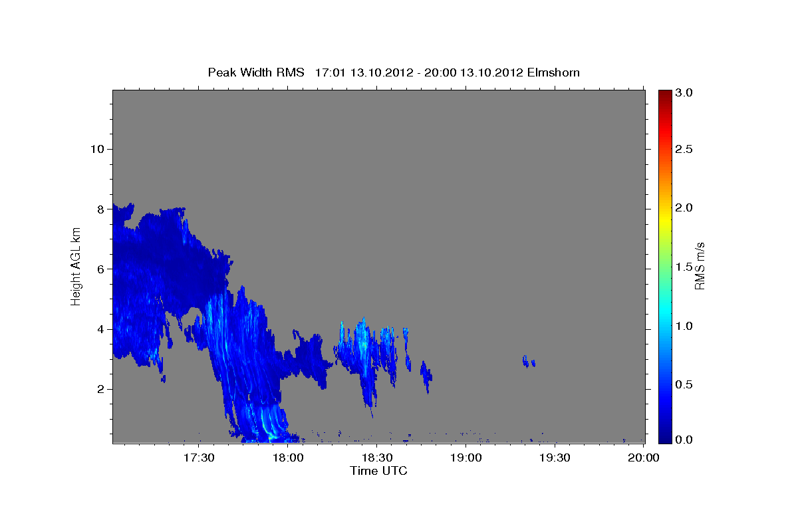798x532 pixels.
Task: Click the colorbar value 3.0
Action: pos(684,92)
